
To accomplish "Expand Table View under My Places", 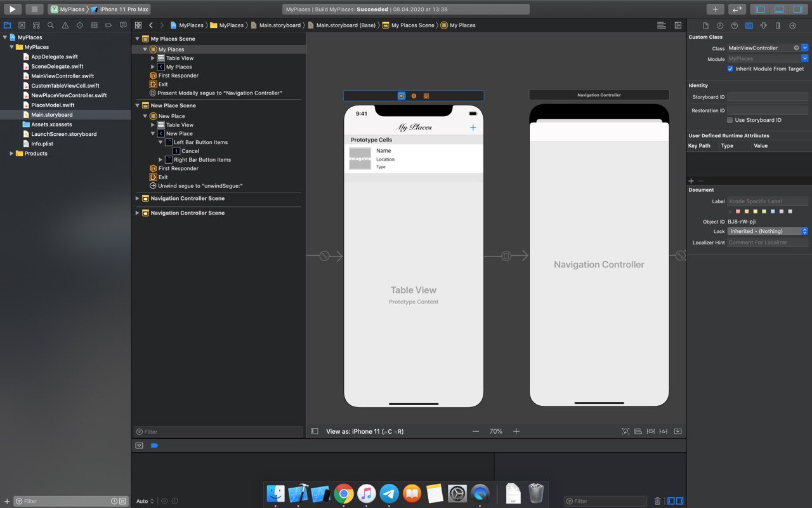I will pyautogui.click(x=153, y=58).
